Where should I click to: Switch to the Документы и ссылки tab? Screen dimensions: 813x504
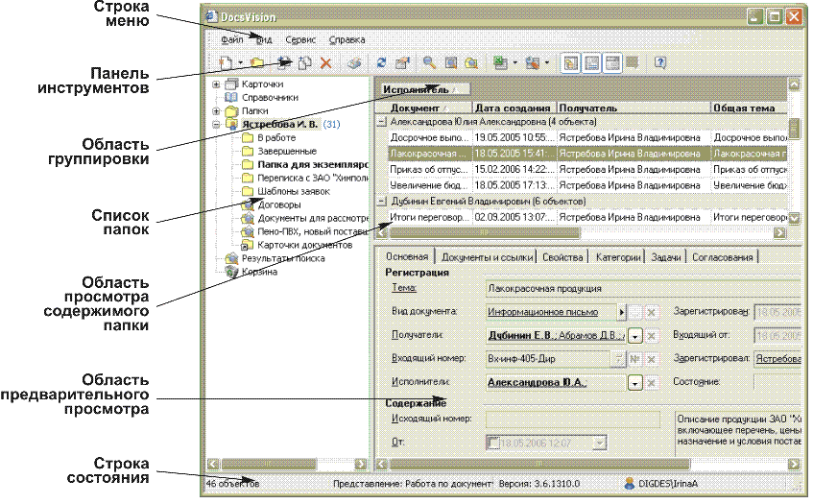tap(487, 257)
